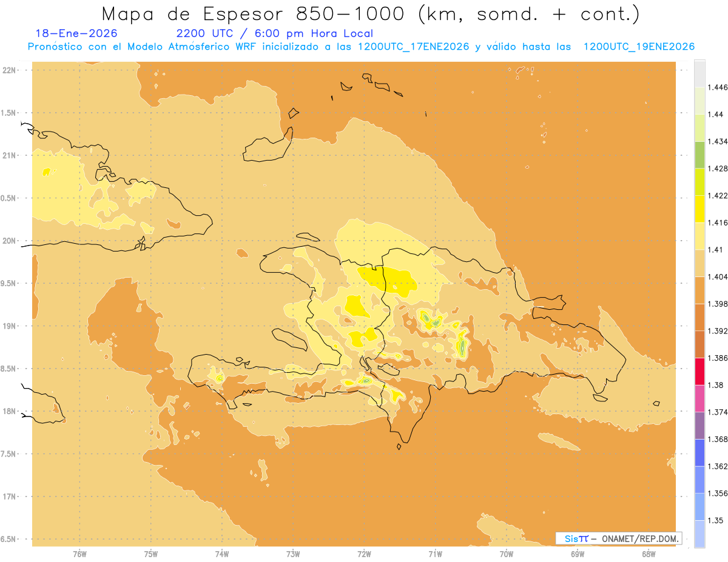Click the initialization time "1200UTC_17ENE2026"

[413, 47]
